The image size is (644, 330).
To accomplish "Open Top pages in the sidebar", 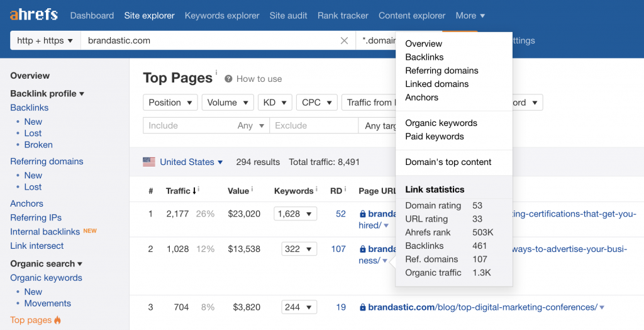I will [31, 320].
